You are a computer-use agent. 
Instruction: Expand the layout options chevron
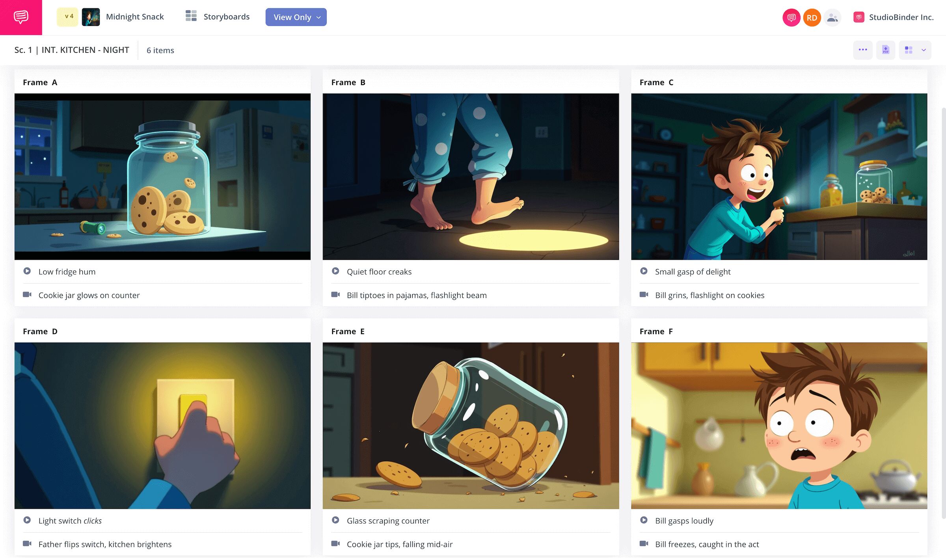coord(924,50)
